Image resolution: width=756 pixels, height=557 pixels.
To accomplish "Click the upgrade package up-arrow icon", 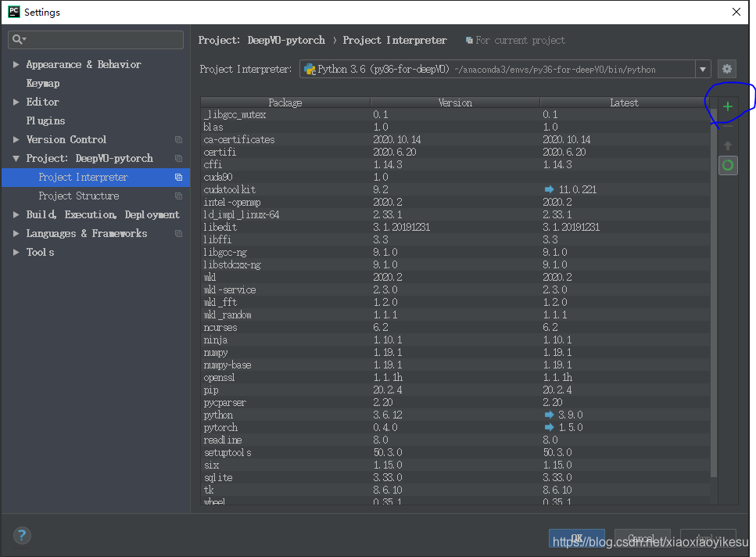I will [x=728, y=145].
